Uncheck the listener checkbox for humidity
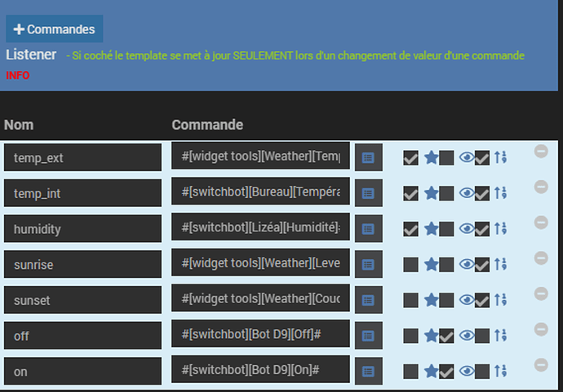This screenshot has width=563, height=392. 410,229
